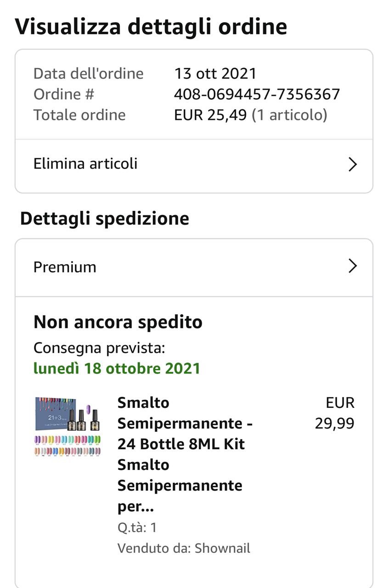Tap the Dettagli spedizione section heading

105,219
